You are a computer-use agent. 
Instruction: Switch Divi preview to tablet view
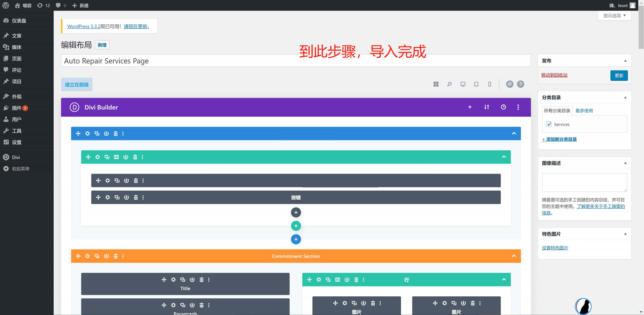coord(476,84)
